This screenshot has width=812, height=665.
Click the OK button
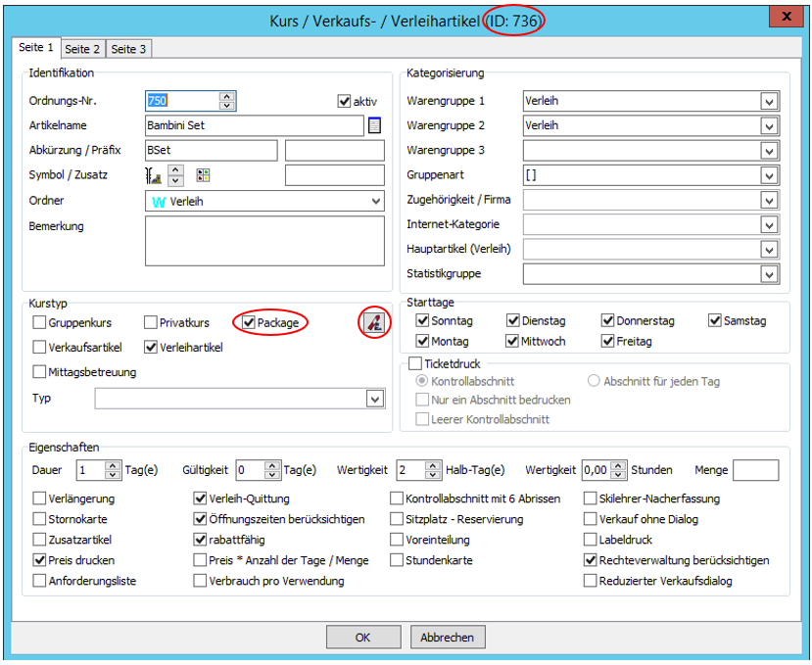[363, 637]
